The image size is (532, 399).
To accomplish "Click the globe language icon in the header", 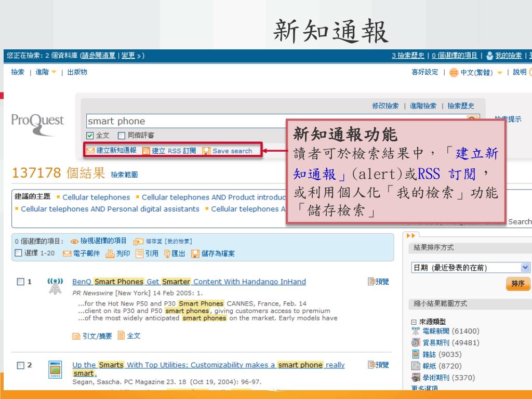I will 454,72.
